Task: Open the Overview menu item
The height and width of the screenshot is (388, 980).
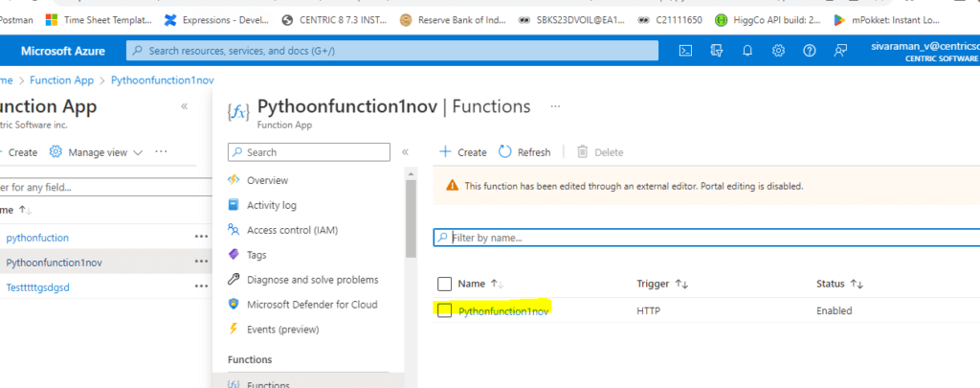Action: click(267, 180)
